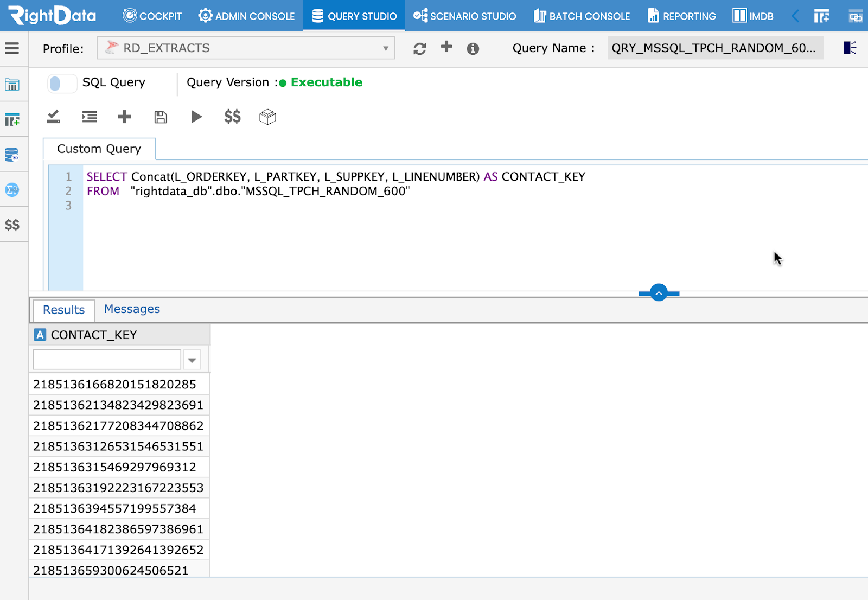Select result row 2185136394557199557384
868x600 pixels.
point(119,508)
